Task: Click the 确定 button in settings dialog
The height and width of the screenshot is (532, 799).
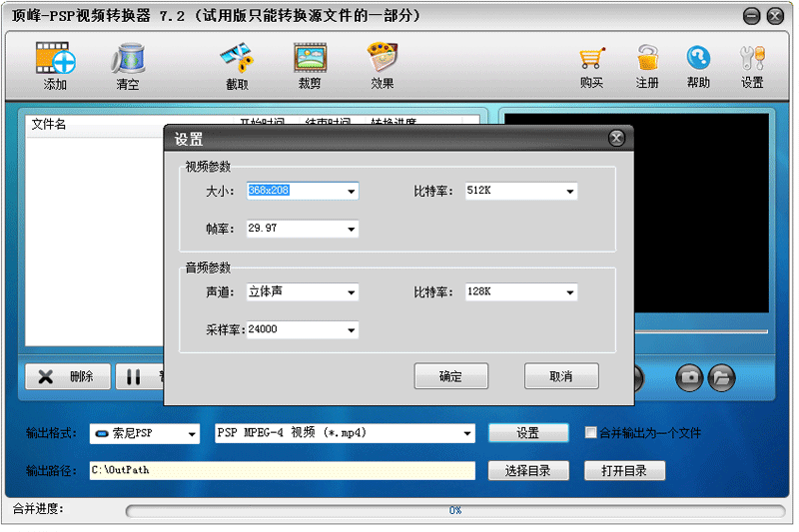Action: click(451, 376)
